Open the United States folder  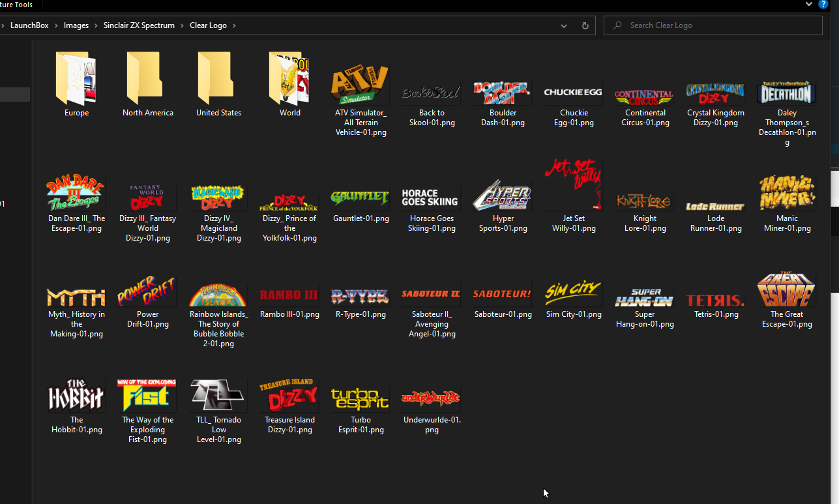tap(219, 83)
